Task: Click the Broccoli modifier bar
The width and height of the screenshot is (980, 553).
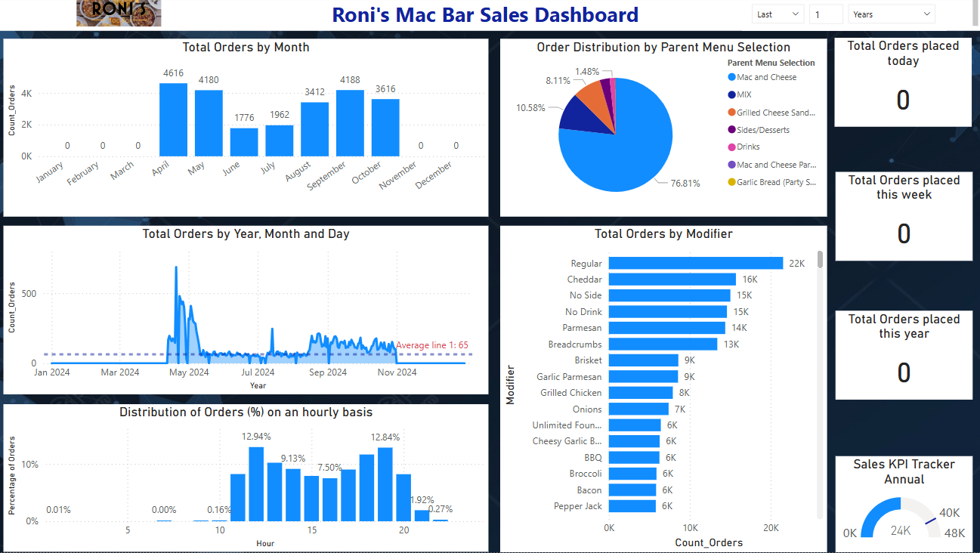Action: 632,474
